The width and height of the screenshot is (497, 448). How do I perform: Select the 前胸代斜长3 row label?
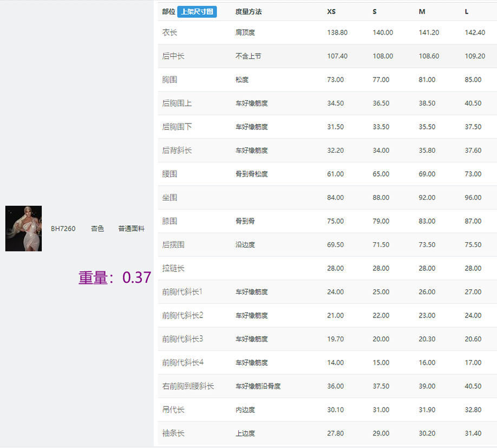click(182, 339)
